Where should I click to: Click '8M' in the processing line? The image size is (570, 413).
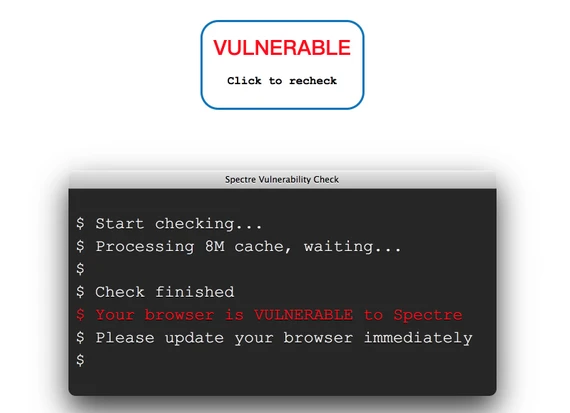pos(214,246)
